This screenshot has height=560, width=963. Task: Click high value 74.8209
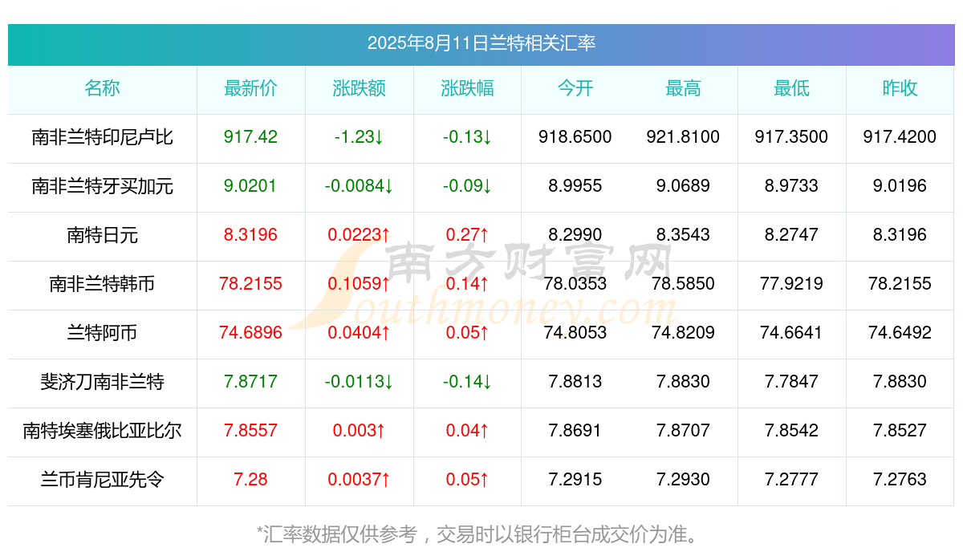pos(683,333)
